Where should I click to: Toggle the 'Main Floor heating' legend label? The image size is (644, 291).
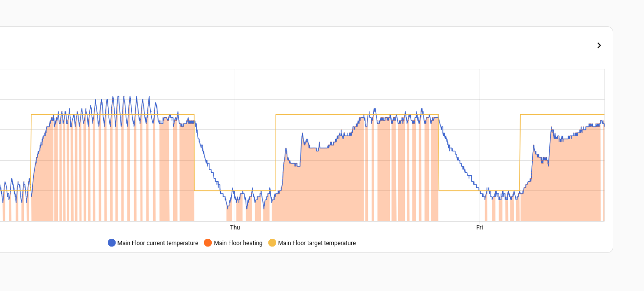238,243
